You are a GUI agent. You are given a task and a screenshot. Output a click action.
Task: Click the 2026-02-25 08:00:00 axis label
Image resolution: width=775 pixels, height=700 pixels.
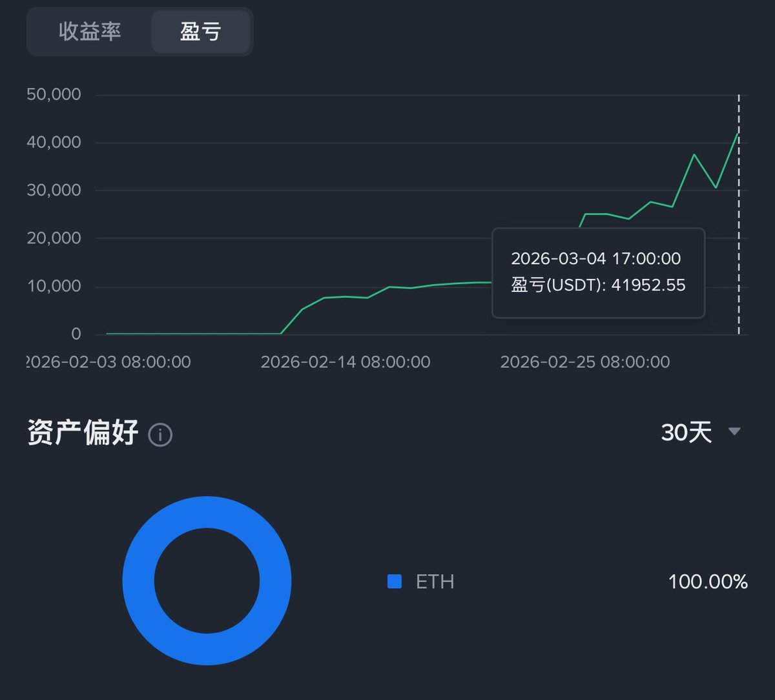(585, 362)
